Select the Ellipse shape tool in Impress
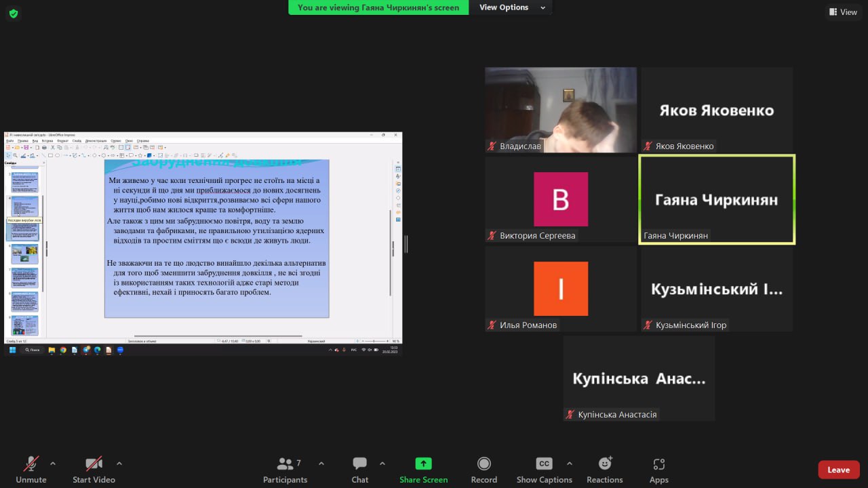Screen dimensions: 868x488 point(57,155)
